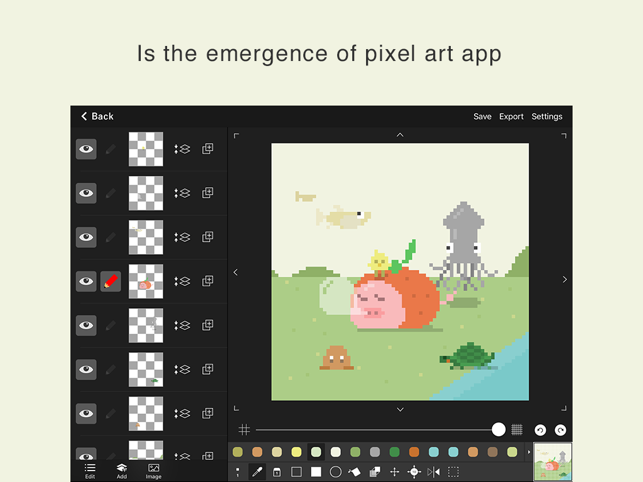Image resolution: width=643 pixels, height=482 pixels.
Task: Select the eraser tool
Action: [277, 472]
